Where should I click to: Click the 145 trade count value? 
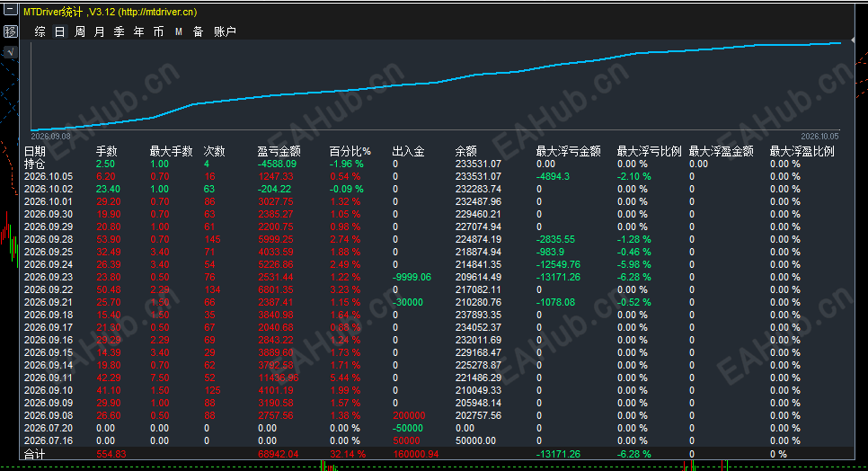point(212,240)
